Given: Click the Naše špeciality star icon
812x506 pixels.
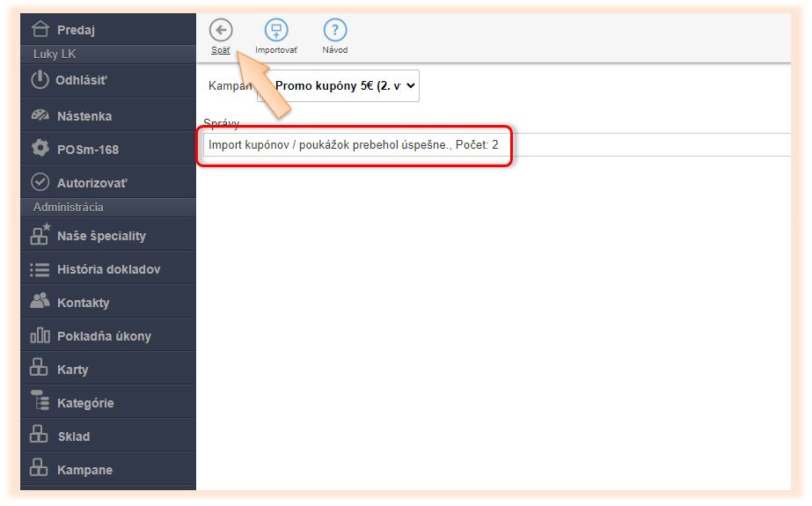Looking at the screenshot, I should [40, 235].
